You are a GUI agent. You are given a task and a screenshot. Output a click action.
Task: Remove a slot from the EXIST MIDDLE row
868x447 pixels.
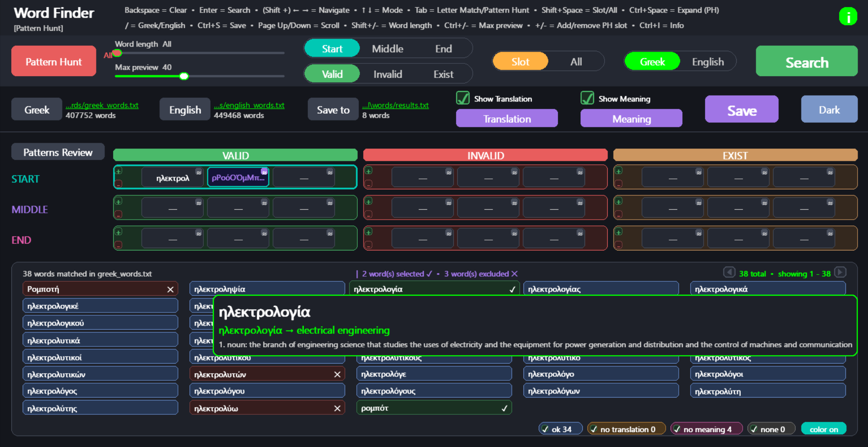619,214
